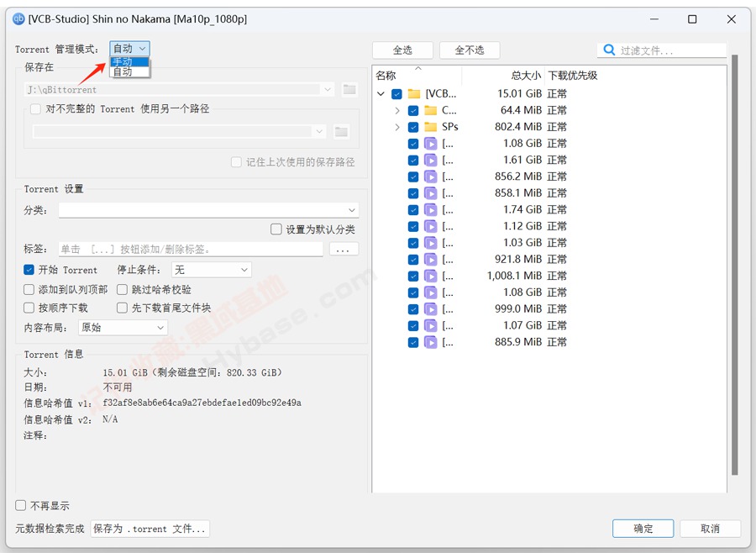Open the 内容布局 dropdown showing 原始

tap(122, 328)
